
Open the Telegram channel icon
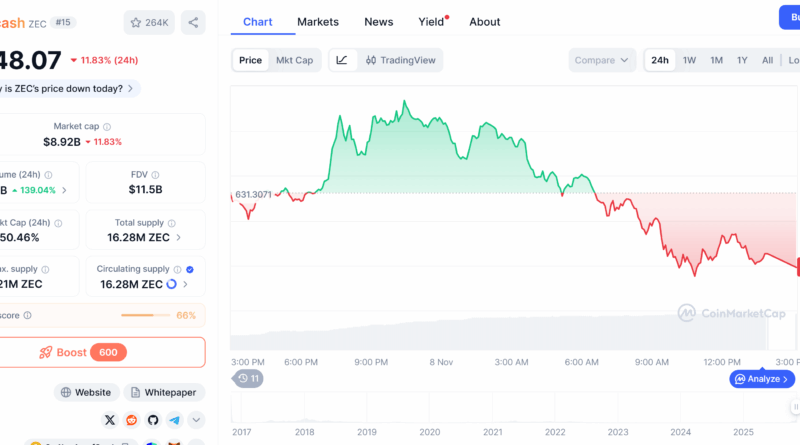point(175,421)
